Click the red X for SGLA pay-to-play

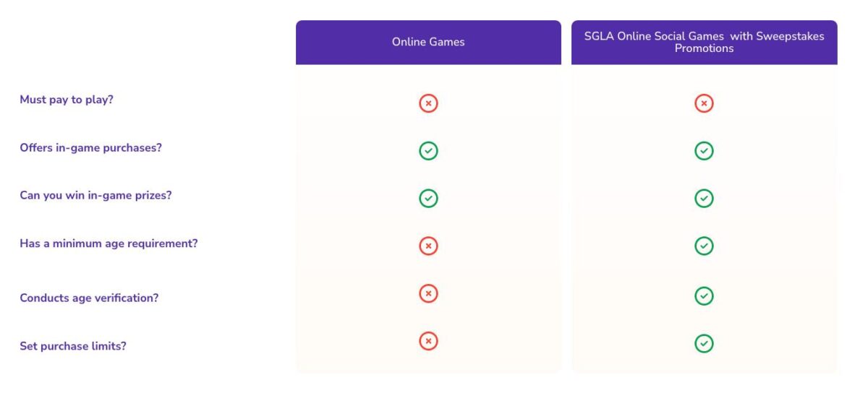click(x=704, y=103)
